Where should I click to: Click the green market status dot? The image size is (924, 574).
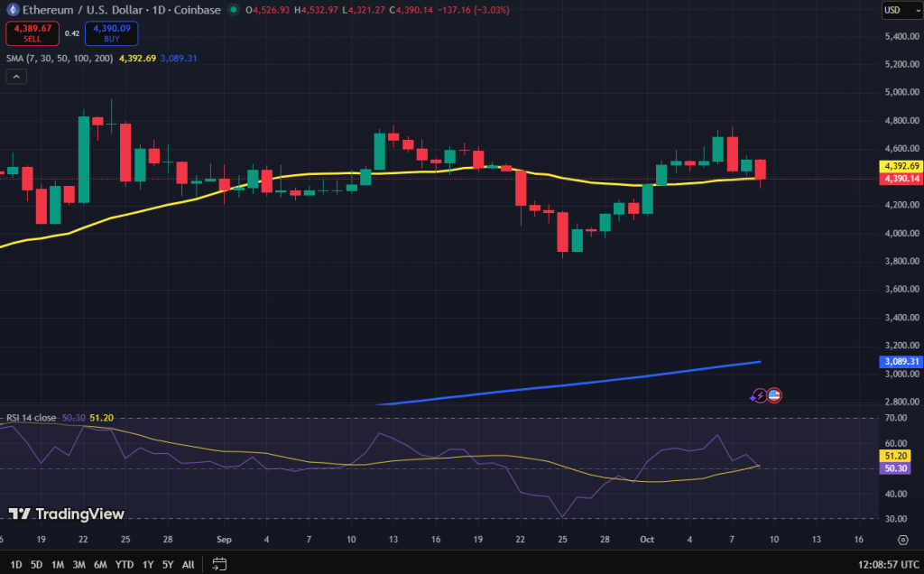[x=234, y=9]
